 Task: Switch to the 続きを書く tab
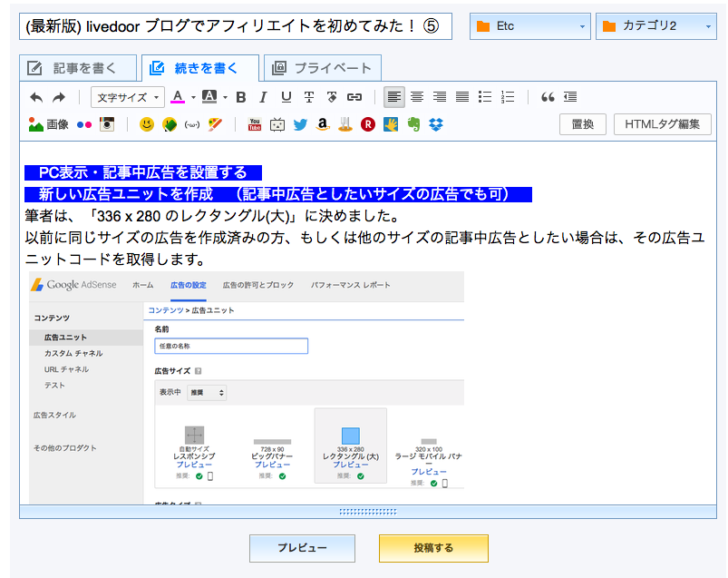(199, 68)
